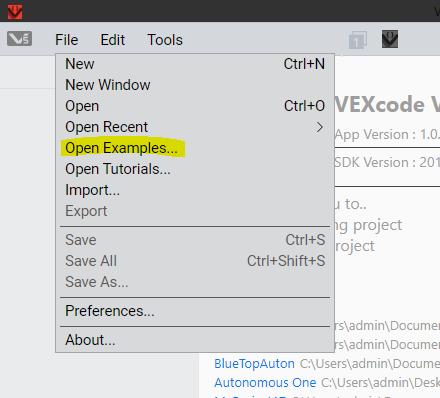Image resolution: width=440 pixels, height=398 pixels.
Task: Click the Save All menu entry
Action: (195, 261)
